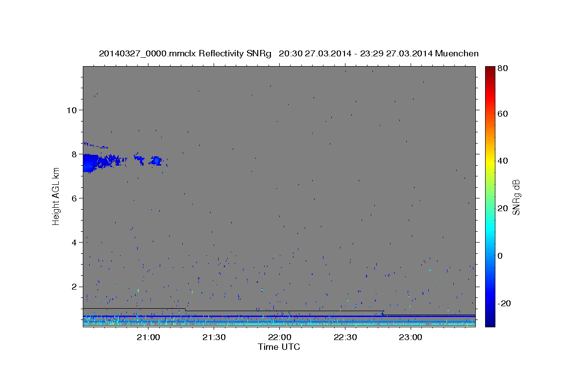Click the 'Height AGL km' axis label
The height and width of the screenshot is (392, 588).
[x=56, y=196]
